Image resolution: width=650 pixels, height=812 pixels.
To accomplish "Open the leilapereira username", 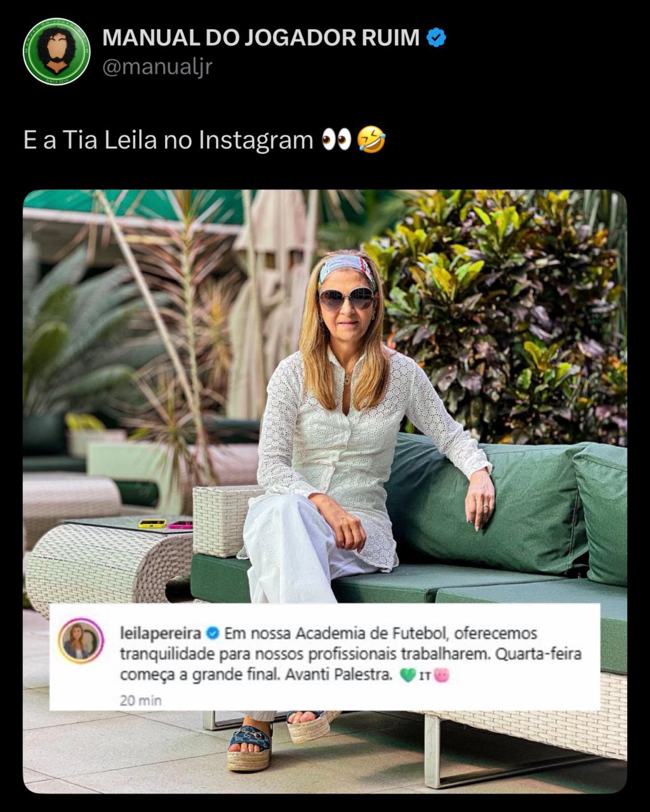I will pyautogui.click(x=161, y=633).
